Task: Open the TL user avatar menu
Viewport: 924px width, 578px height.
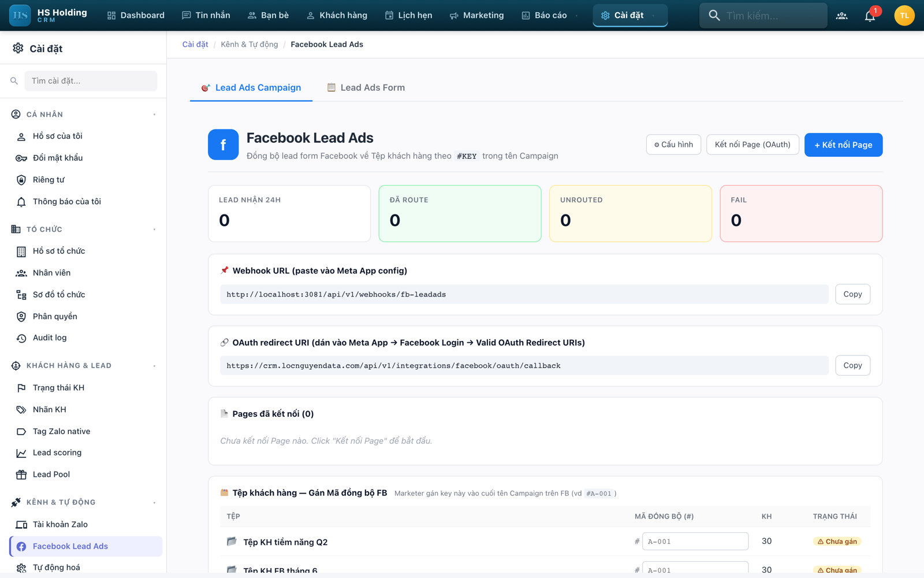Action: 904,16
